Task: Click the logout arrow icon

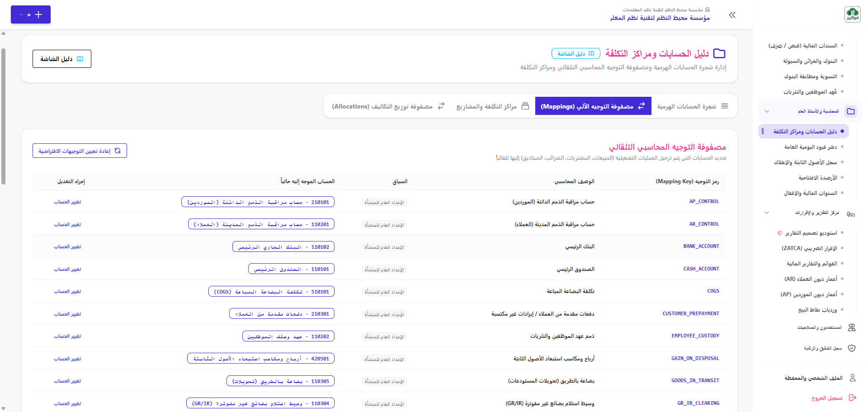Action: (x=853, y=398)
